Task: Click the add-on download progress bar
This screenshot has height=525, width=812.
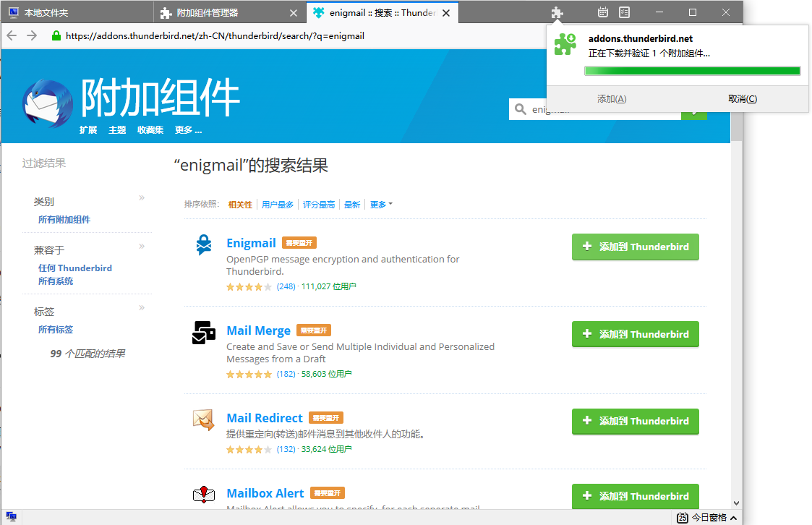Action: (x=692, y=70)
